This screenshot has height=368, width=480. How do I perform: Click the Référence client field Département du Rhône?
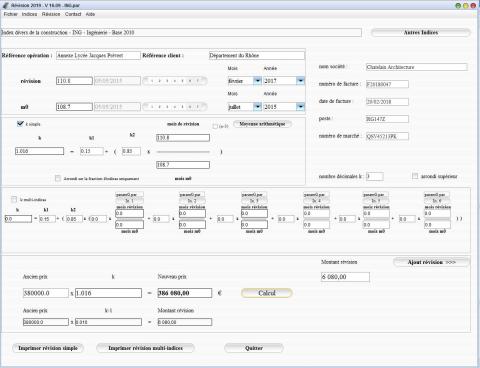257,55
